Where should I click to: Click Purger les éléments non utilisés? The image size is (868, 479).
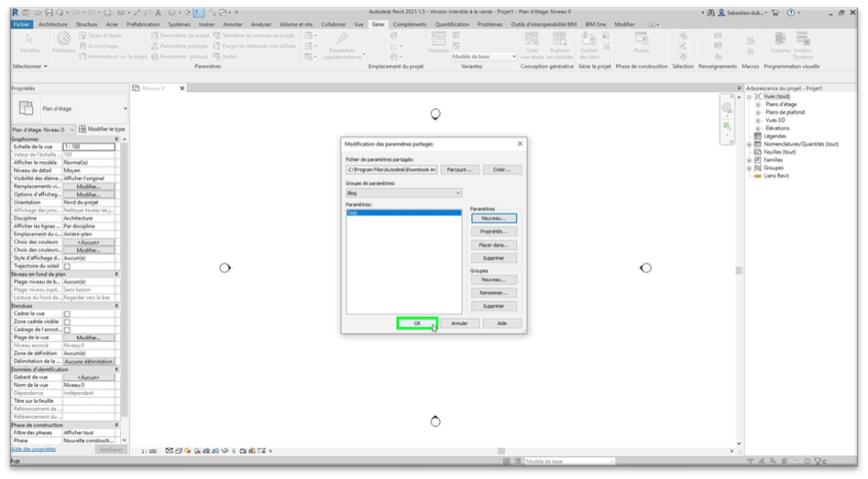(x=254, y=46)
